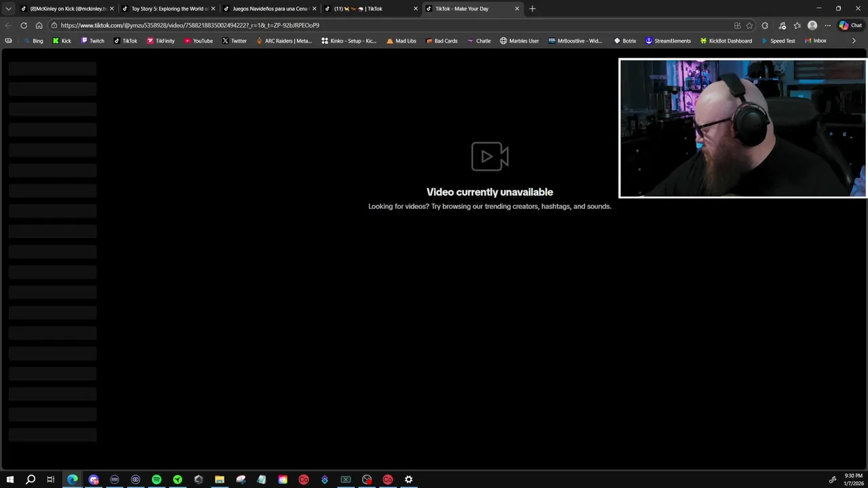Add this page to favorites star
868x488 pixels.
coord(749,25)
